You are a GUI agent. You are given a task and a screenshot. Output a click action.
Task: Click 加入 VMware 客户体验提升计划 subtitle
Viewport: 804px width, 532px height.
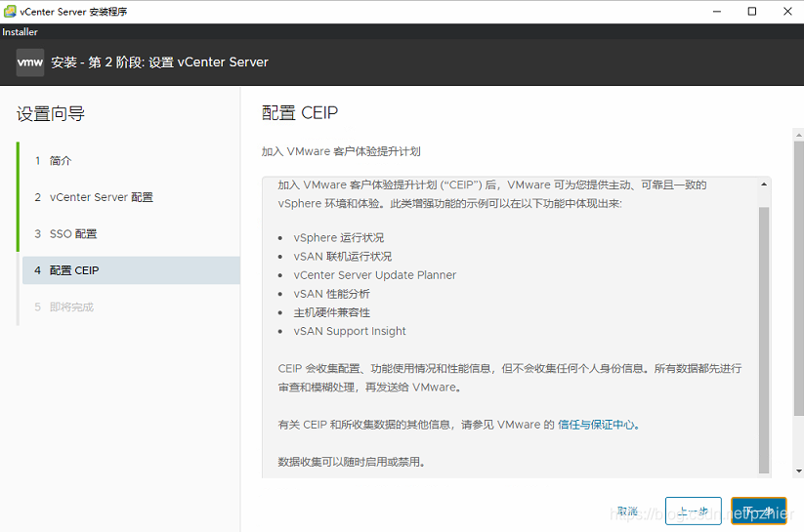coord(341,151)
